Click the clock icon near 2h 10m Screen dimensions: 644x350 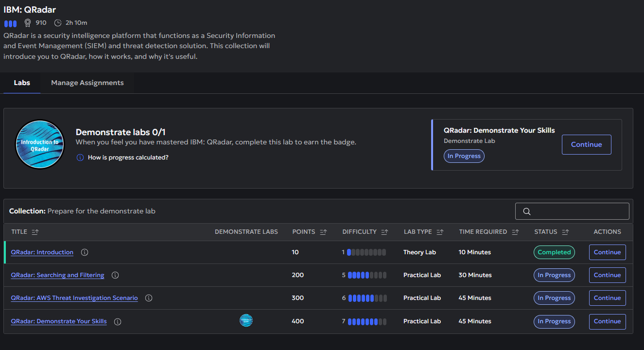coord(58,23)
